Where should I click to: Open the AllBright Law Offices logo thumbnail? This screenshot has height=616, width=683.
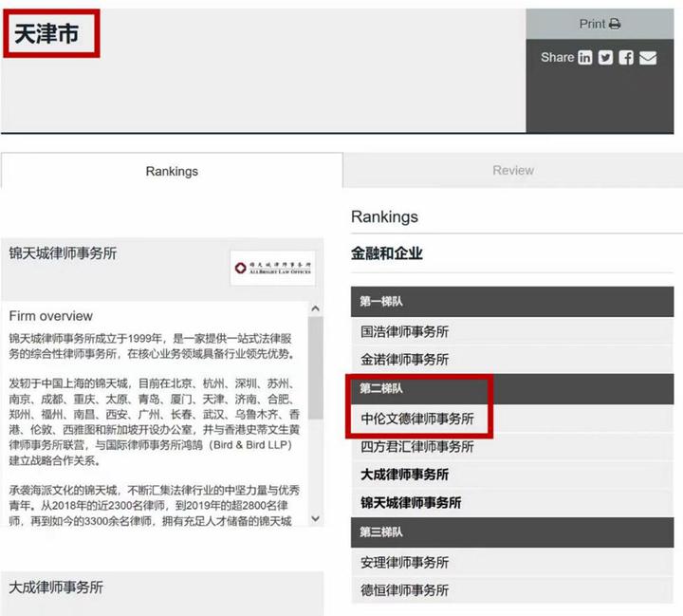[x=272, y=268]
